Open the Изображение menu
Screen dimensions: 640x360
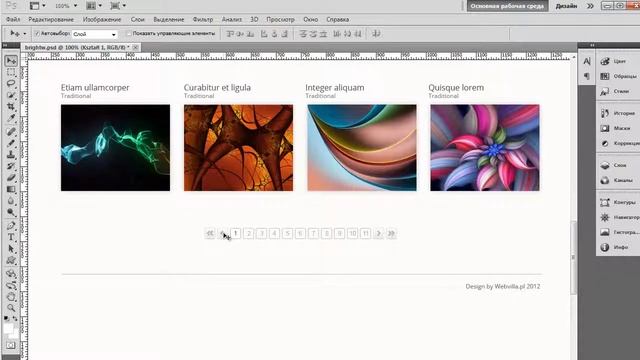[102, 19]
